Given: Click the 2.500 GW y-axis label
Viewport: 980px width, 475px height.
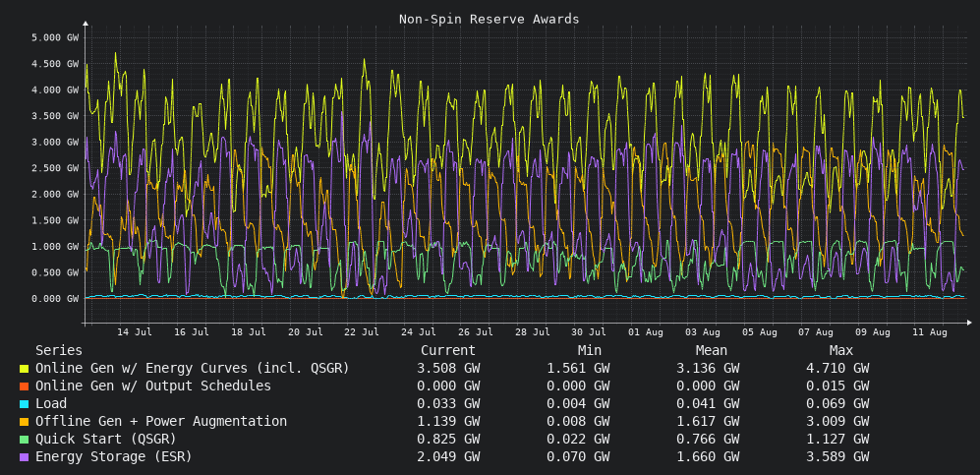Looking at the screenshot, I should click(x=55, y=168).
